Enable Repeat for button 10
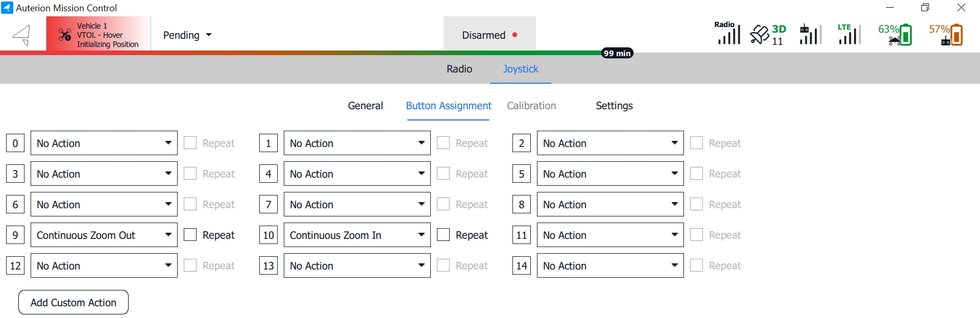The width and height of the screenshot is (980, 318). (444, 235)
